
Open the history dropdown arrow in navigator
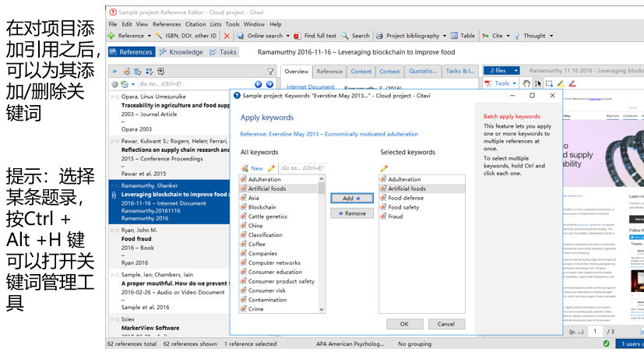point(132,84)
